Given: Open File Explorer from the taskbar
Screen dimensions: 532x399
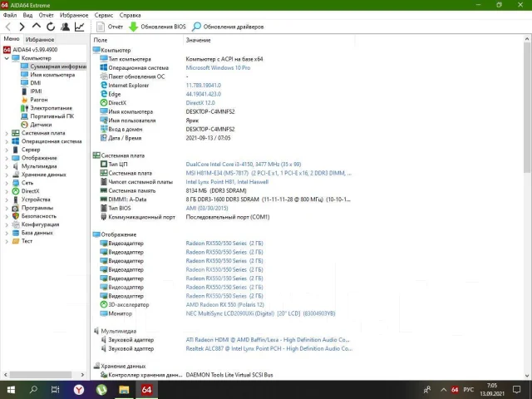Looking at the screenshot, I should 124,390.
